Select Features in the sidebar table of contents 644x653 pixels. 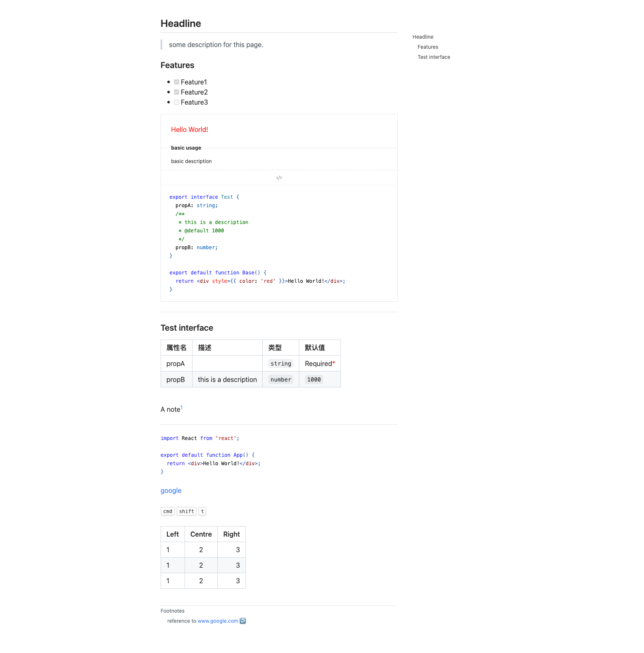coord(428,47)
